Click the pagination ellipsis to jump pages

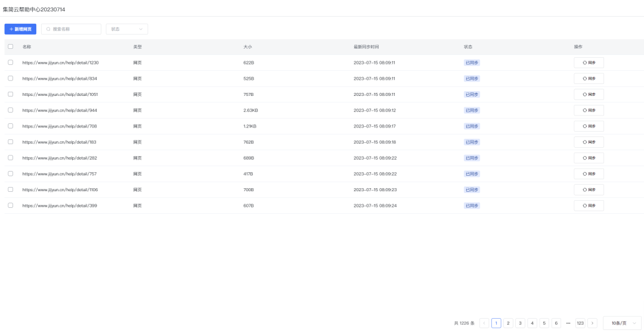(x=568, y=323)
